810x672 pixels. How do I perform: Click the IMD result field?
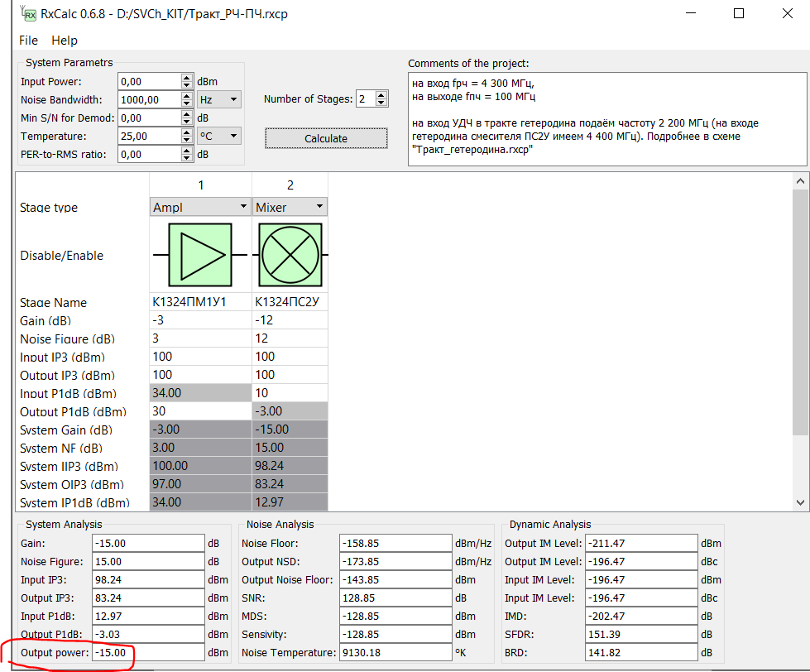[641, 617]
